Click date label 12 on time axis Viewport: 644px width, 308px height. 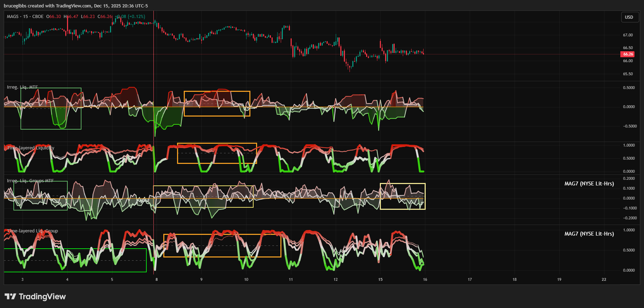[335, 279]
